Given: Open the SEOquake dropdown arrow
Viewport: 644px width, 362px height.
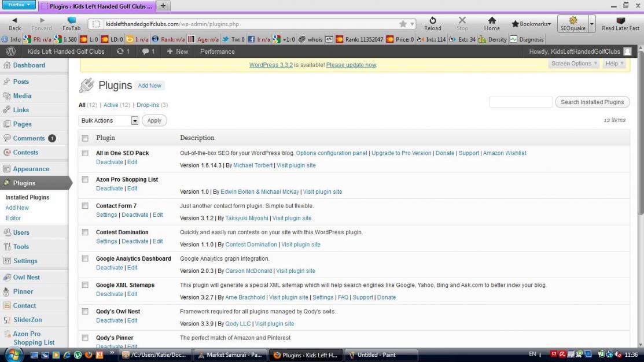Looking at the screenshot, I should (x=592, y=24).
